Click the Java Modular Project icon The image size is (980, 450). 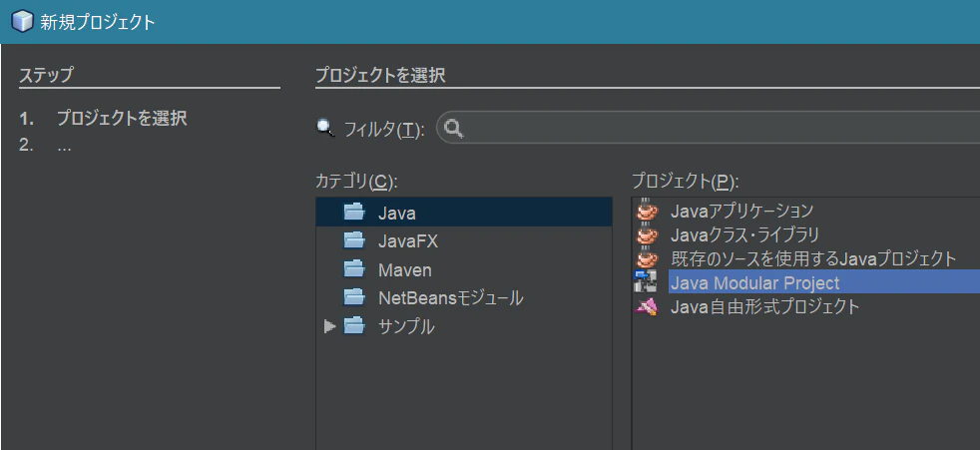(645, 282)
